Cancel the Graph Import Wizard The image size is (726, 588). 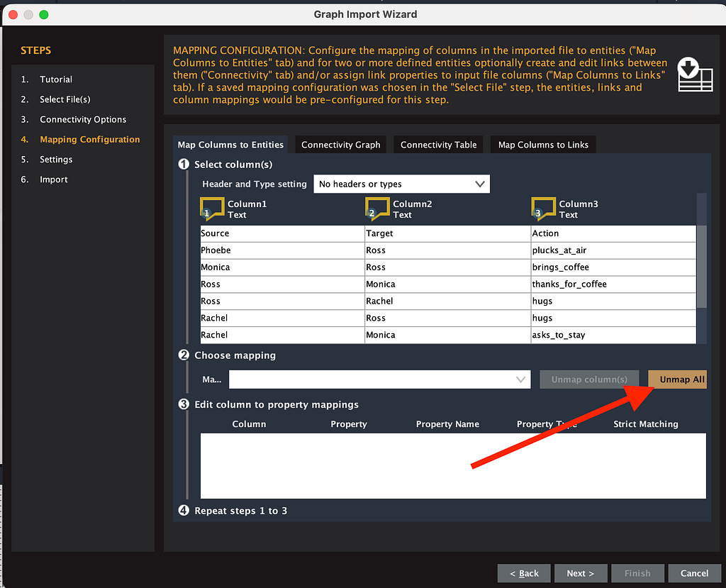tap(695, 573)
